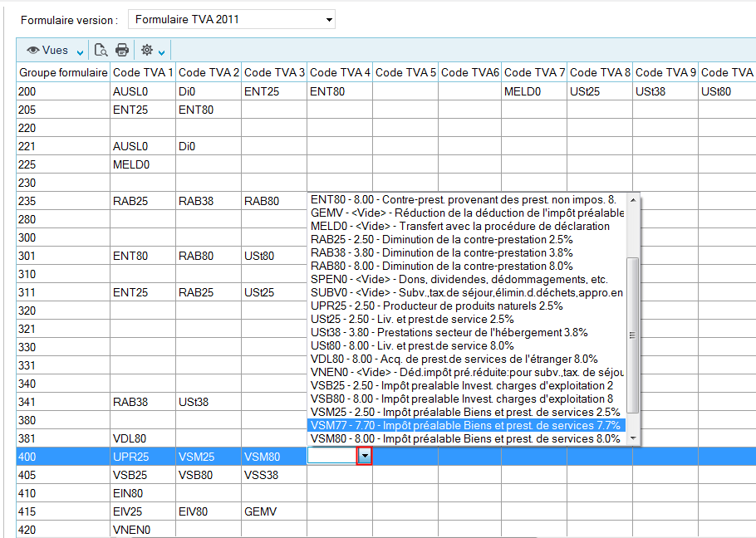Select VSM77 - 7.70 Impôt préalable option
This screenshot has height=538, width=756.
click(465, 425)
